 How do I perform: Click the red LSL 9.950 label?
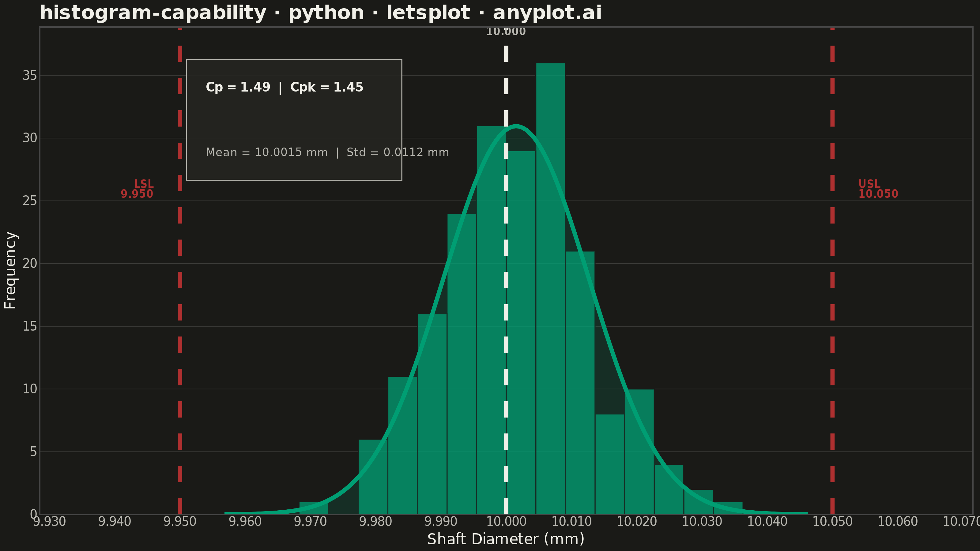coord(137,189)
